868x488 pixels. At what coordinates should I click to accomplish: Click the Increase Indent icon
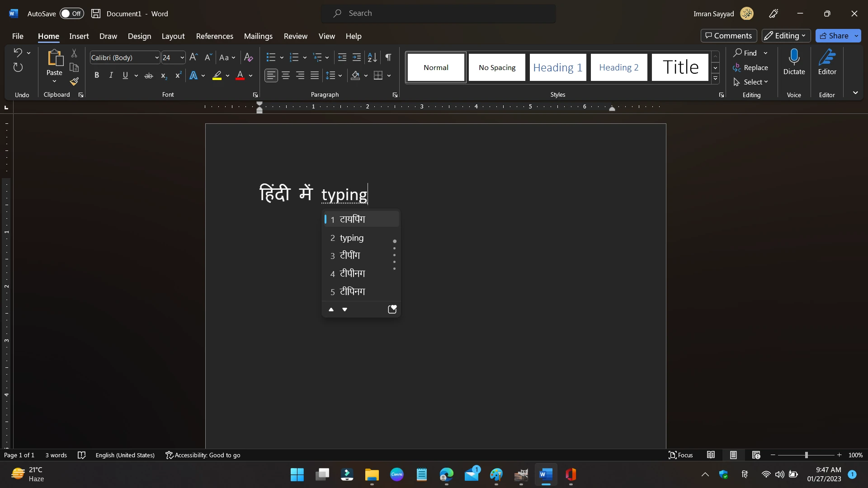coord(357,57)
